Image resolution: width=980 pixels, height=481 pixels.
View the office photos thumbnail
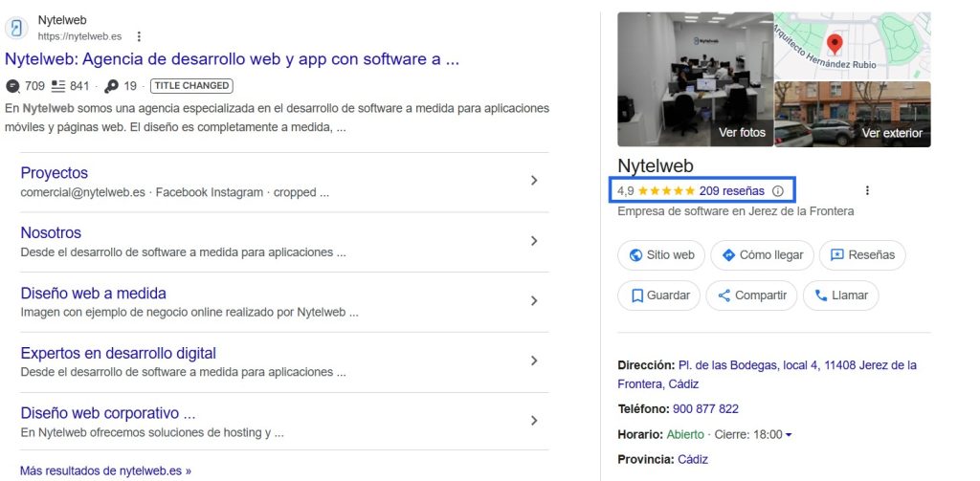695,79
